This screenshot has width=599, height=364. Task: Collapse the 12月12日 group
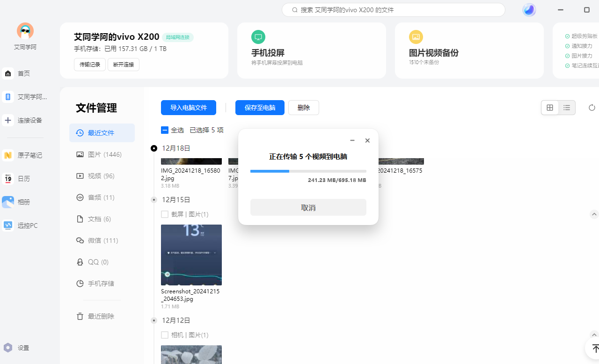[594, 335]
